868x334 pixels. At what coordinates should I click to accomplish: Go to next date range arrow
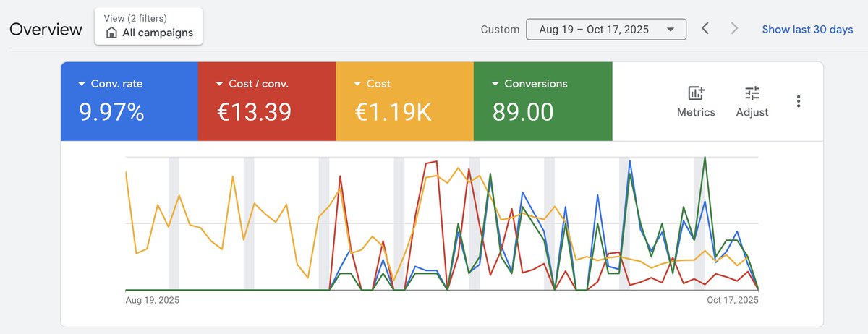click(x=735, y=29)
